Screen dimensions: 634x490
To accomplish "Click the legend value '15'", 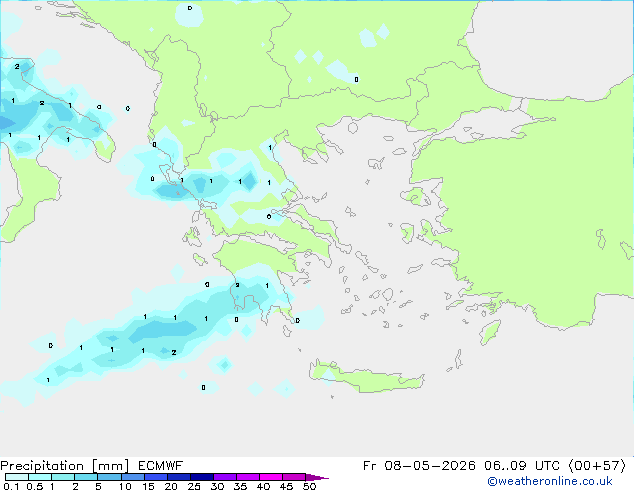I will 148,486.
